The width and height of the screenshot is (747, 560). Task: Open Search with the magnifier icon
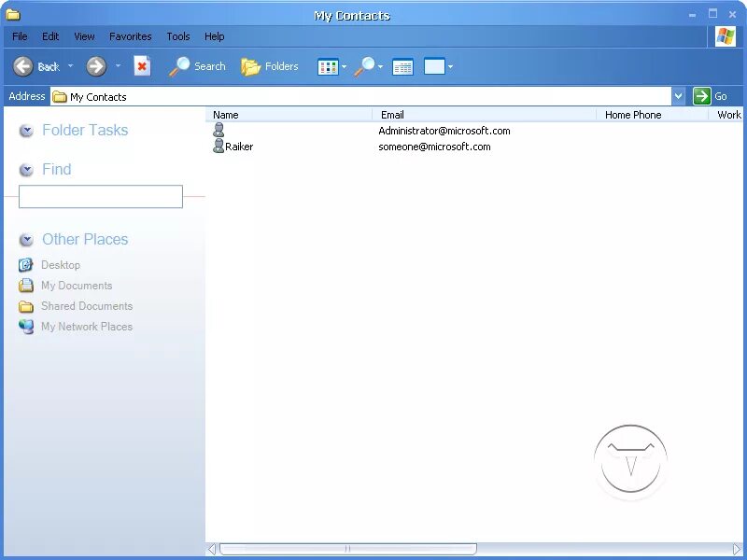coord(179,66)
